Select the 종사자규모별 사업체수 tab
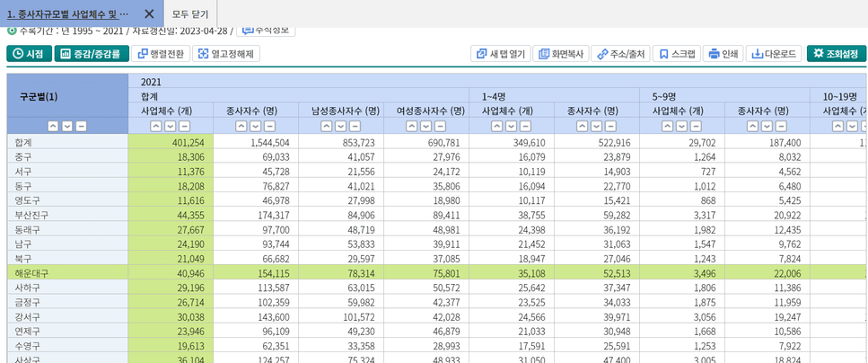Screen dimensions: 868x363 pos(67,13)
